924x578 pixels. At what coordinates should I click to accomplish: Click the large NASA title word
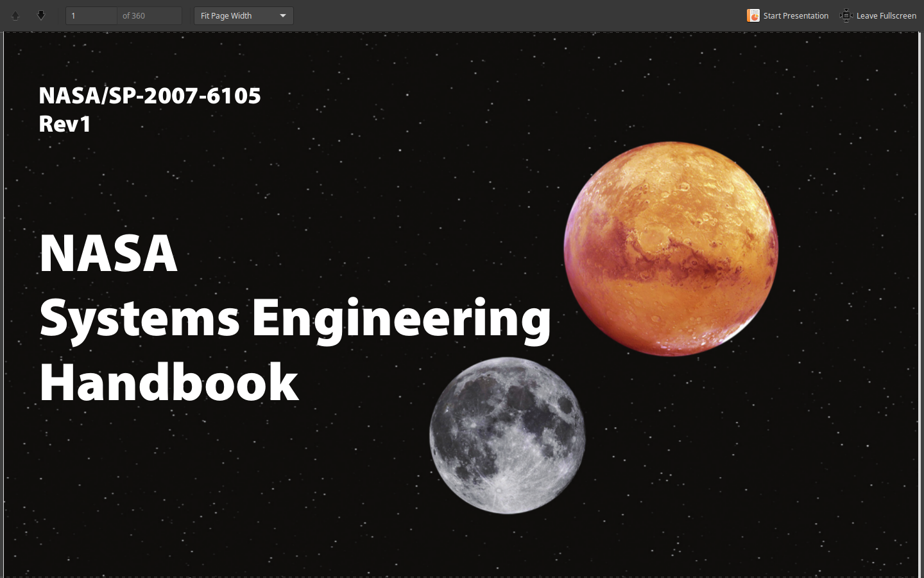(108, 254)
